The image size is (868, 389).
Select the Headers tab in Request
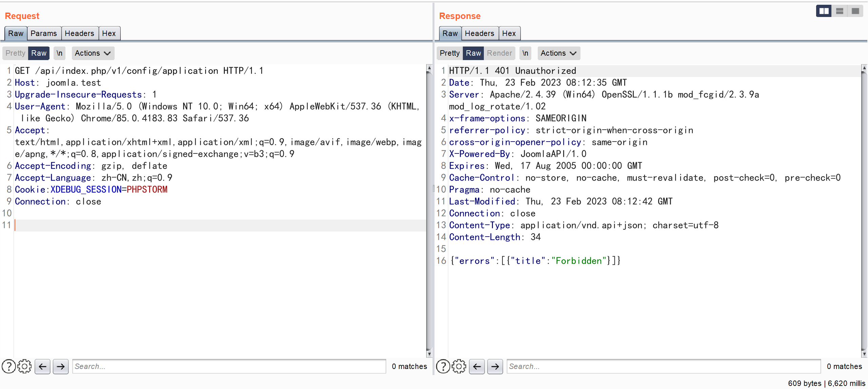coord(78,33)
